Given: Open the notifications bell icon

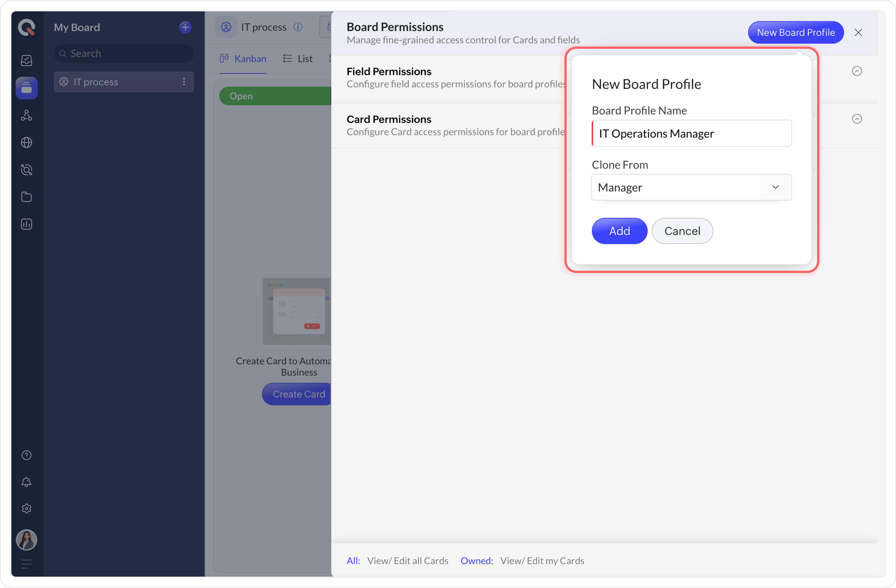Looking at the screenshot, I should [x=26, y=482].
